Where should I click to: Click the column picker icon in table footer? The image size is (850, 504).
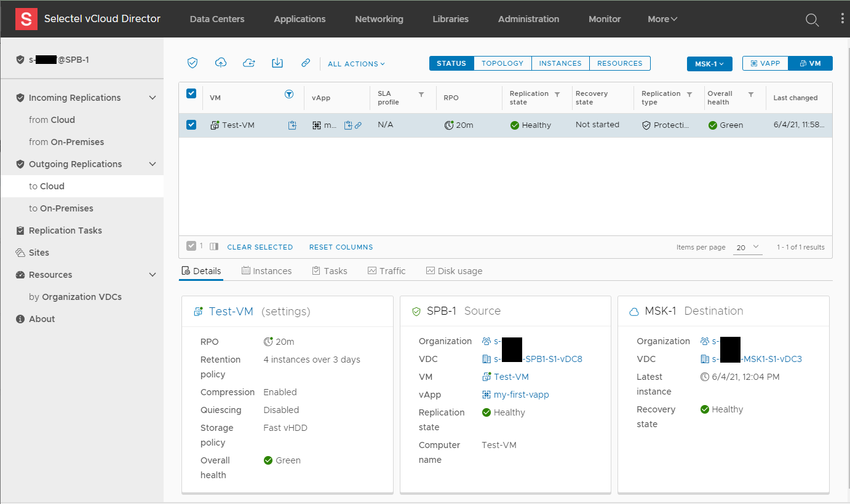point(214,246)
